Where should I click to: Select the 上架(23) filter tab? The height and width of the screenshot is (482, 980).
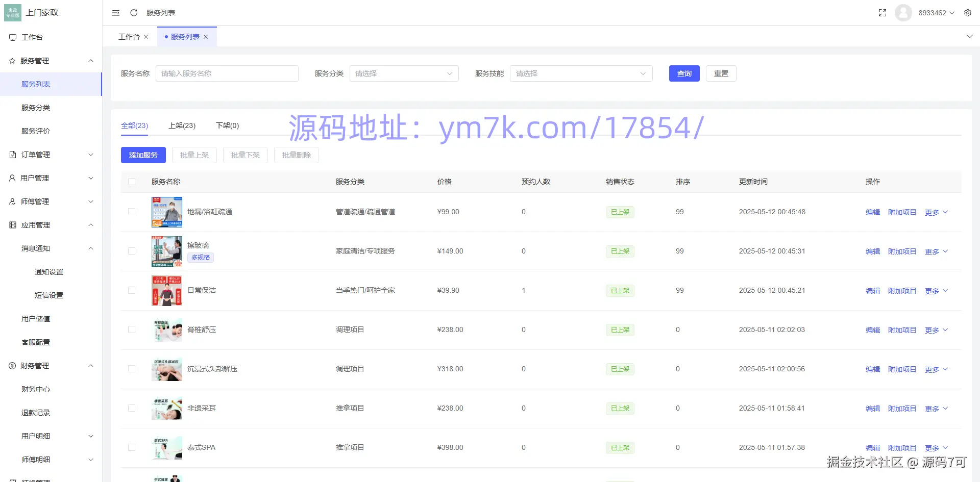pyautogui.click(x=182, y=125)
